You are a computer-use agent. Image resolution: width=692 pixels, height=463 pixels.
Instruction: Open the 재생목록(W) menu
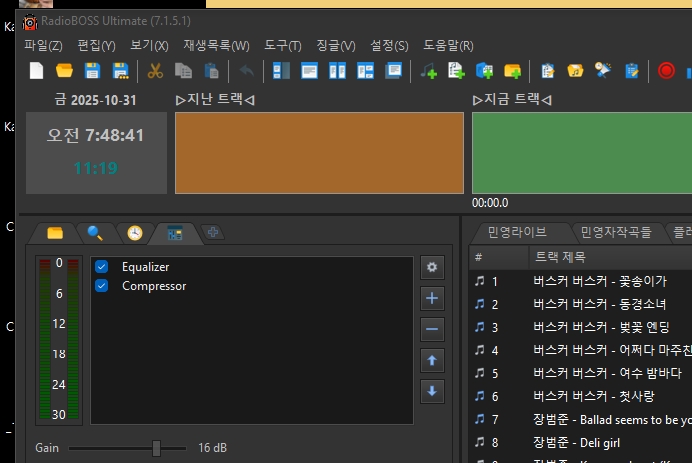[x=216, y=46]
